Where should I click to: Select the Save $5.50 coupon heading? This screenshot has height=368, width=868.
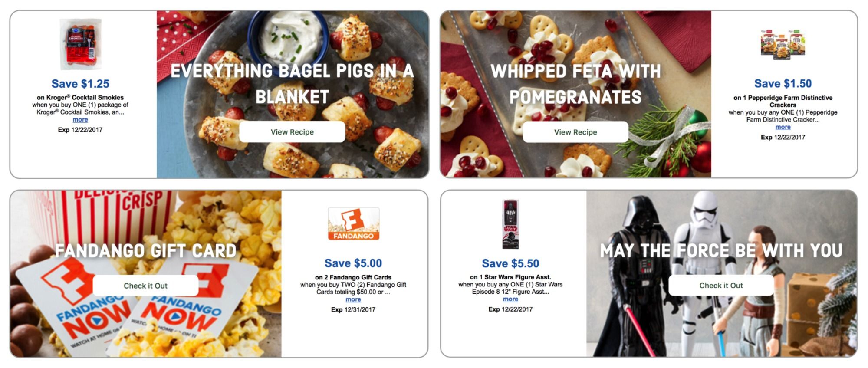click(x=510, y=263)
